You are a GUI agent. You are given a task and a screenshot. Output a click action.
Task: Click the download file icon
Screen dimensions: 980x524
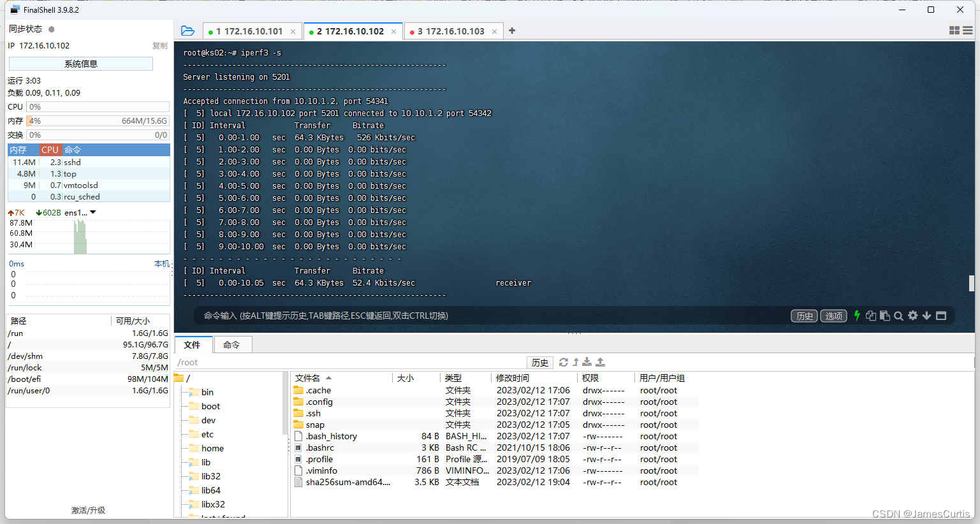point(587,362)
